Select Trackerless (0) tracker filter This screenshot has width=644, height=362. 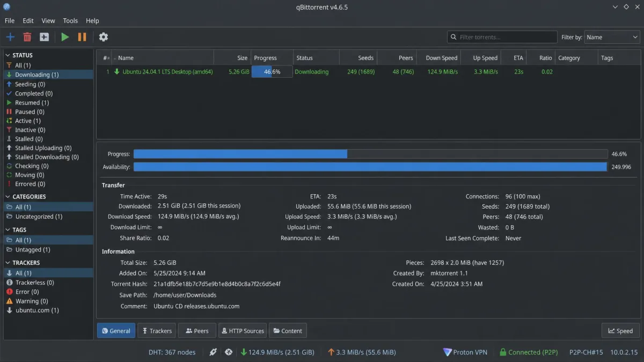pos(48,283)
